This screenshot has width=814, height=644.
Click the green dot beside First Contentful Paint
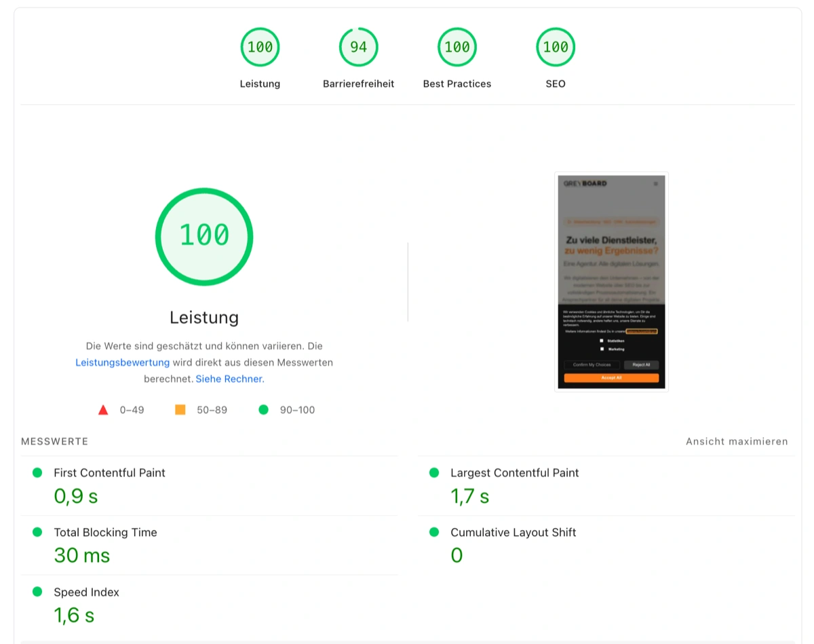click(x=37, y=473)
